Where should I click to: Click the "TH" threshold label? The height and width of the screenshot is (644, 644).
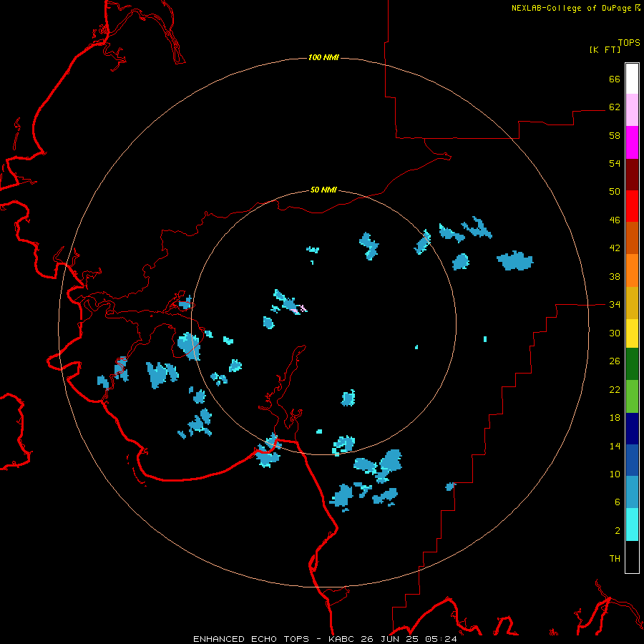(615, 559)
